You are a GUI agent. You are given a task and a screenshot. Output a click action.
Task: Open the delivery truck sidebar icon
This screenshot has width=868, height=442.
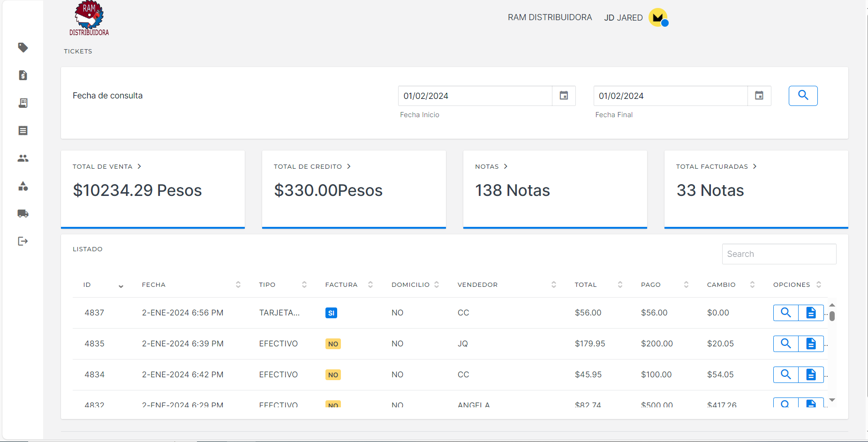[23, 214]
